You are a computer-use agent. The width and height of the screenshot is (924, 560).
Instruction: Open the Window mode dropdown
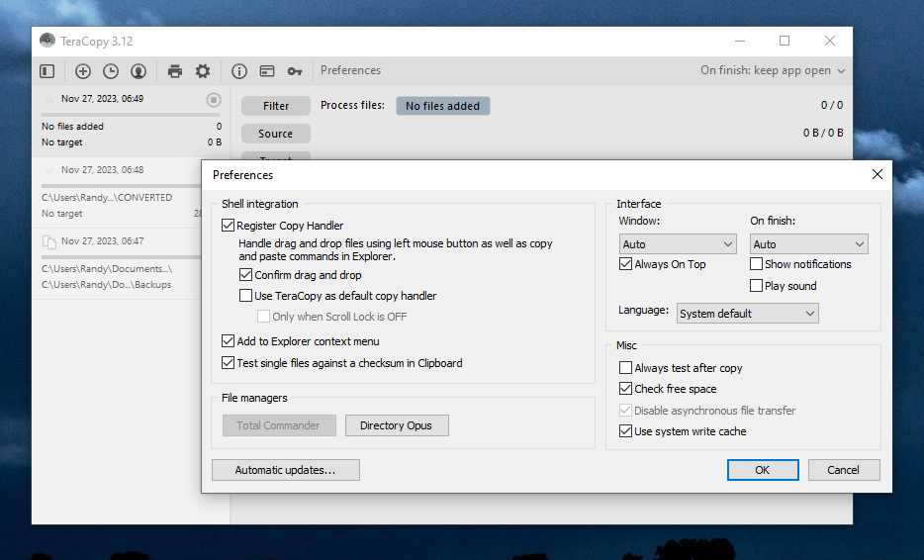[678, 244]
